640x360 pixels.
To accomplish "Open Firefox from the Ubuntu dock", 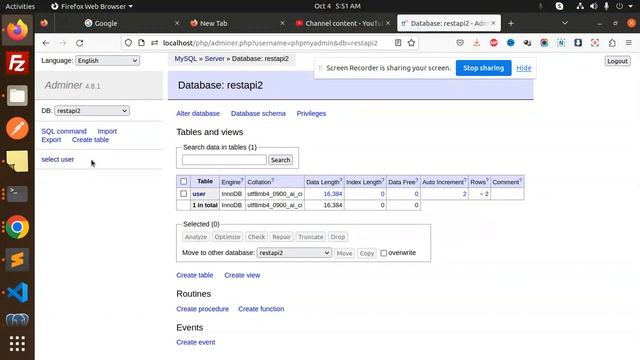I will pyautogui.click(x=17, y=30).
